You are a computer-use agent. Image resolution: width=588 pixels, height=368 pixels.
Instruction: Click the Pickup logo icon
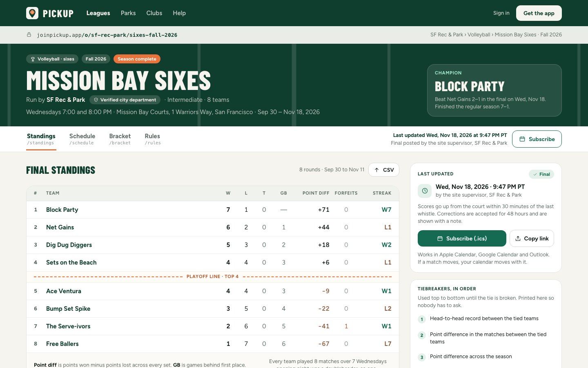click(32, 13)
